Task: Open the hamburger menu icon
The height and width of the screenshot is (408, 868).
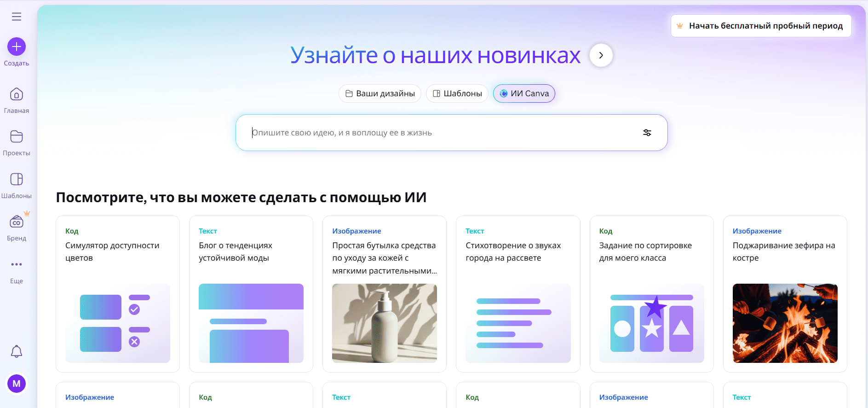Action: 17,17
